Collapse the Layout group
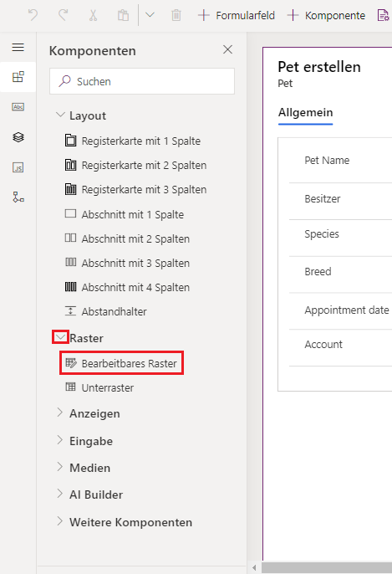This screenshot has width=392, height=574. point(60,115)
